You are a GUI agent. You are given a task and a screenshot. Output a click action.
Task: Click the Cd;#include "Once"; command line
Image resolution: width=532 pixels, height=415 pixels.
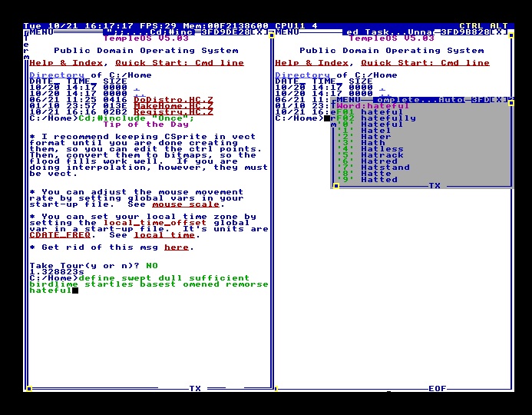click(x=137, y=118)
